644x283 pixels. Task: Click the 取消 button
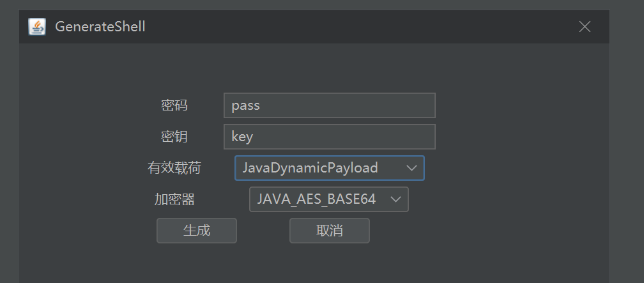tap(330, 231)
